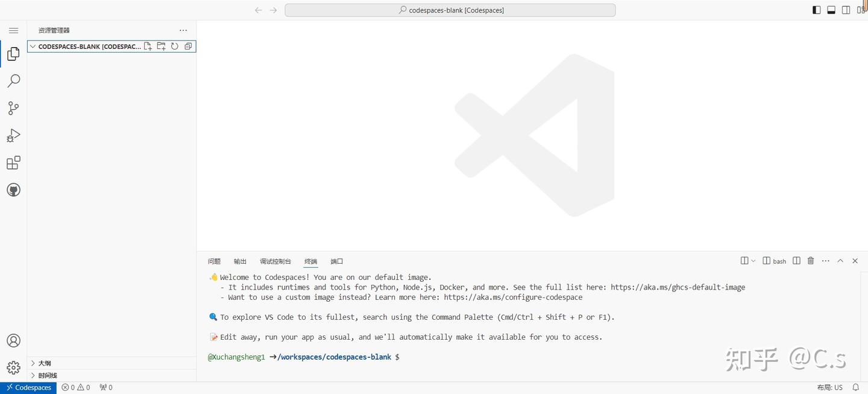This screenshot has width=868, height=394.
Task: Open the ghcs-default-image link in terminal
Action: pyautogui.click(x=678, y=287)
